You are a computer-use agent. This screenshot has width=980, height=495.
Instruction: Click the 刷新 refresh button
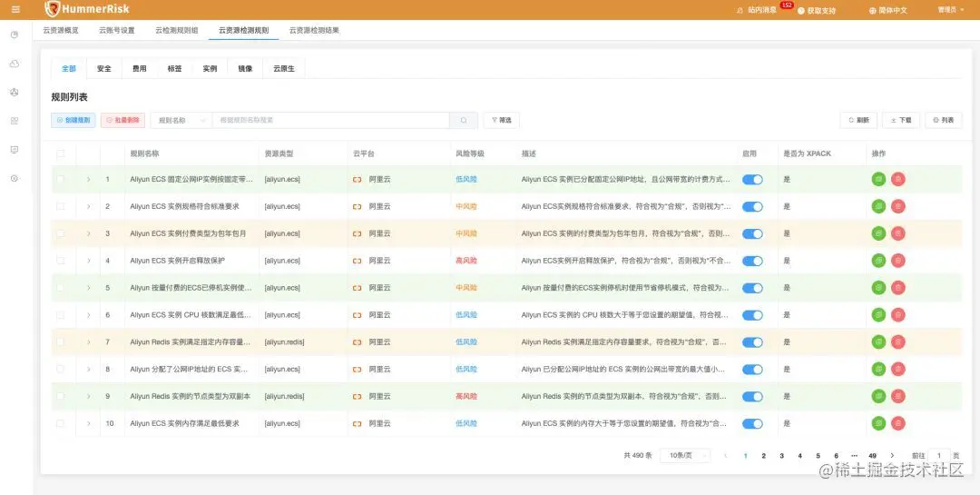[858, 120]
